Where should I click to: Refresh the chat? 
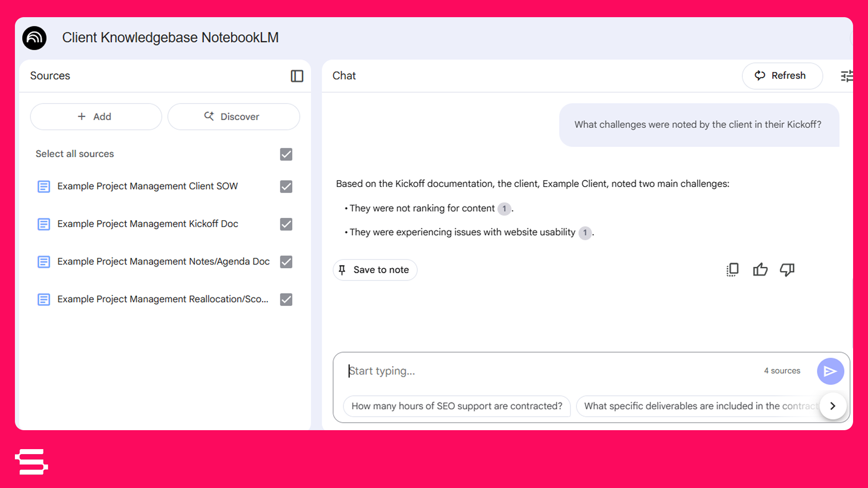[782, 76]
